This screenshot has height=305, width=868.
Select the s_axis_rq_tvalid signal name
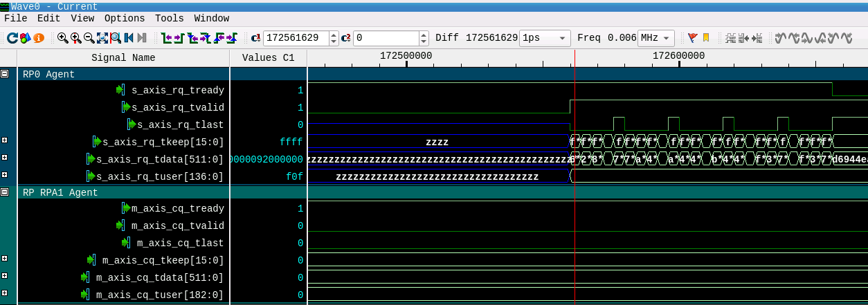(177, 107)
